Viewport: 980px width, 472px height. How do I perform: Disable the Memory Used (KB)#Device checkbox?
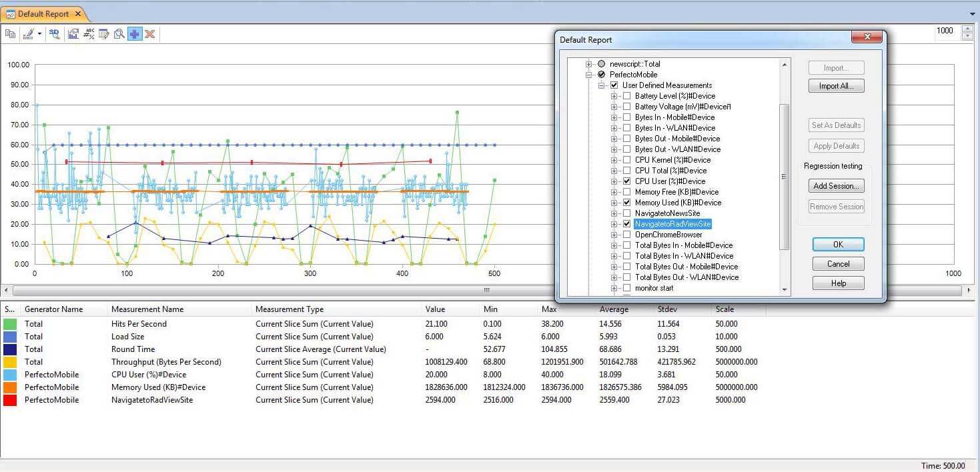pos(626,203)
